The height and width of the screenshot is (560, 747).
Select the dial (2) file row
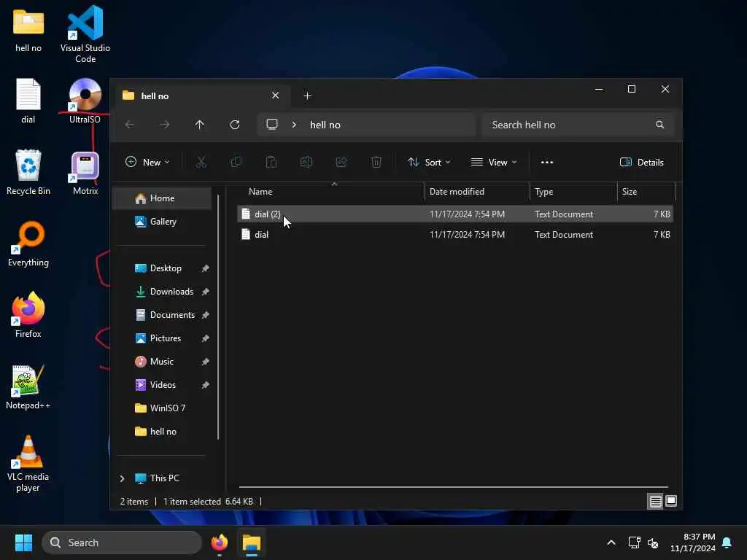455,214
